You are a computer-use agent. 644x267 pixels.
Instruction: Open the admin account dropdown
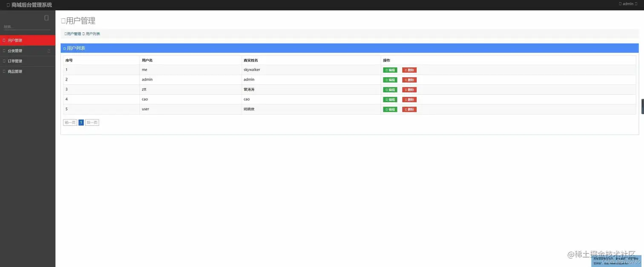tap(628, 4)
